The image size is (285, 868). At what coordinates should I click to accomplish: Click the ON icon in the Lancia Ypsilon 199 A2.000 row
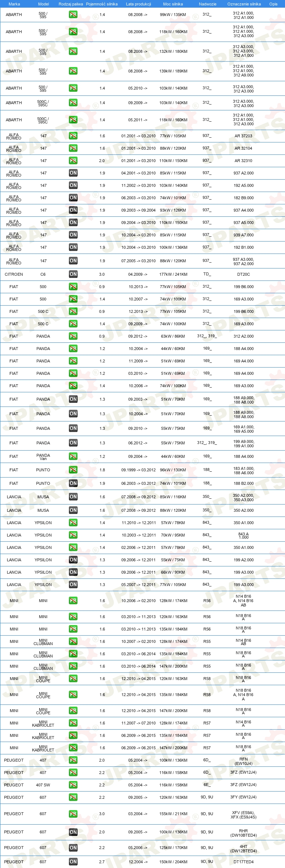(73, 560)
